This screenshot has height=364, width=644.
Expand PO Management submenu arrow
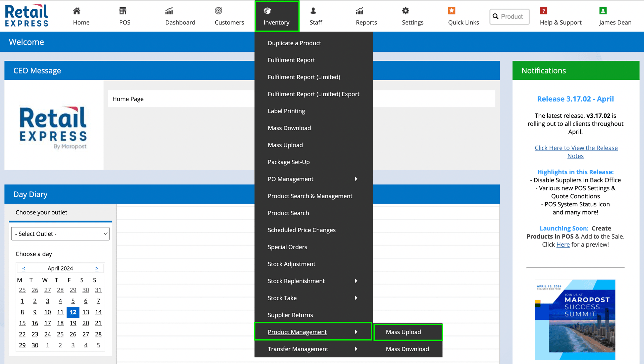[356, 179]
